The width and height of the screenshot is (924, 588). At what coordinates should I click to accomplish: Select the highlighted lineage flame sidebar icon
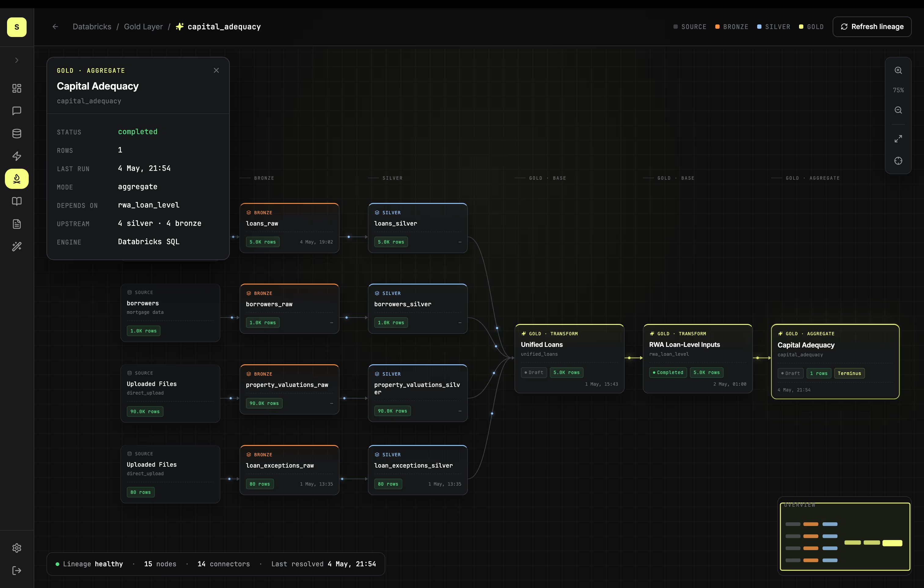click(16, 179)
